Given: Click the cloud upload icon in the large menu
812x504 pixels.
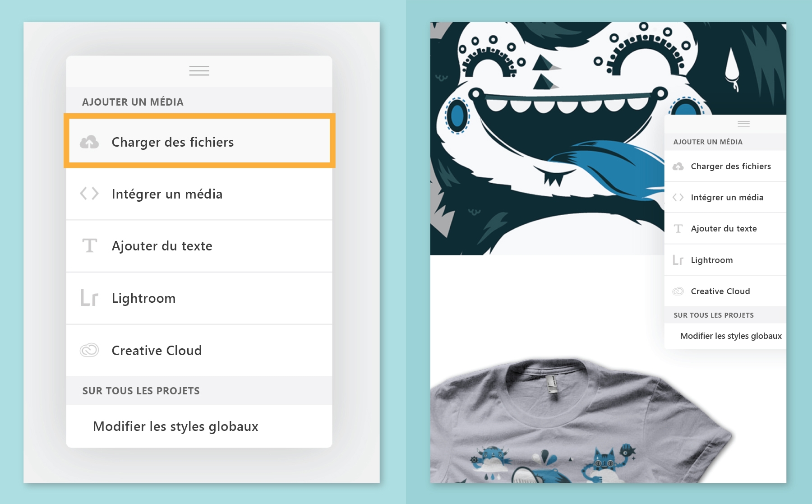Looking at the screenshot, I should pos(89,142).
